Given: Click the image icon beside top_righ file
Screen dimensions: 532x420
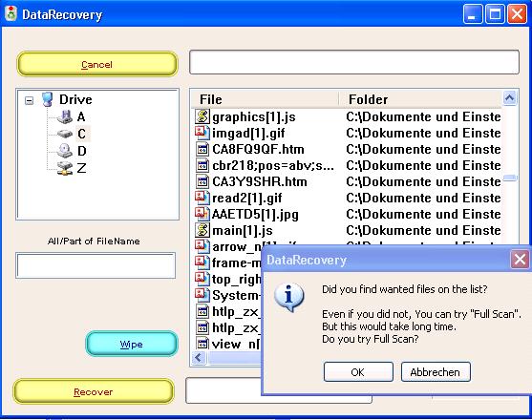Looking at the screenshot, I should click(x=202, y=279).
